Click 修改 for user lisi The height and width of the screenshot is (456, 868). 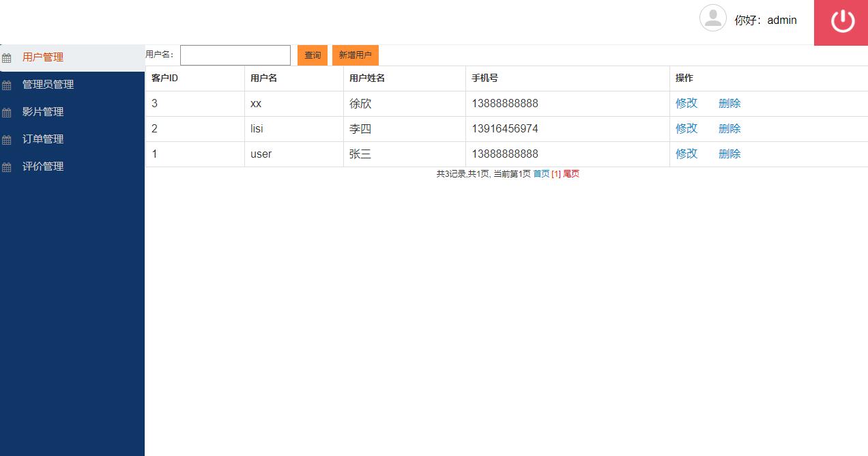pyautogui.click(x=686, y=128)
